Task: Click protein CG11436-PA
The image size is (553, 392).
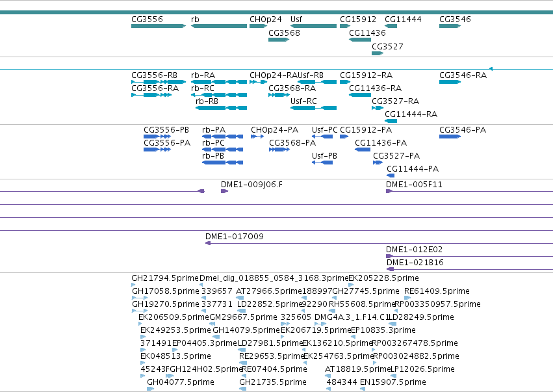Action: (363, 150)
